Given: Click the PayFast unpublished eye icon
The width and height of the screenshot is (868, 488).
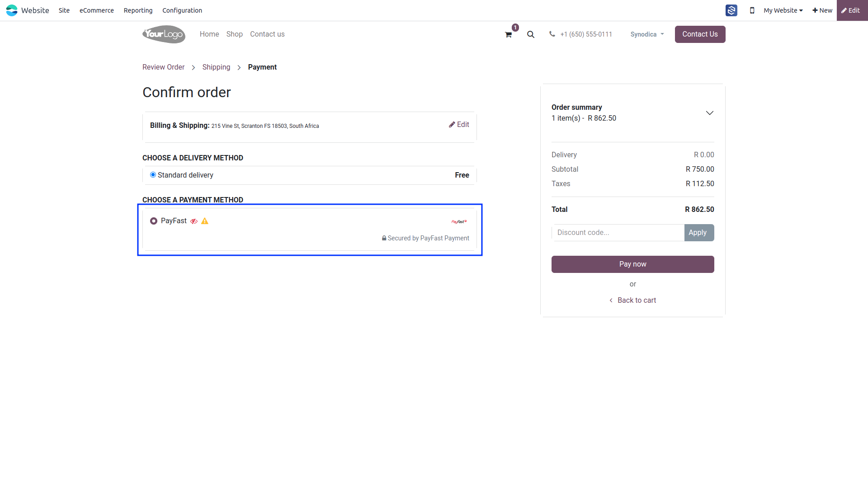Looking at the screenshot, I should click(194, 221).
